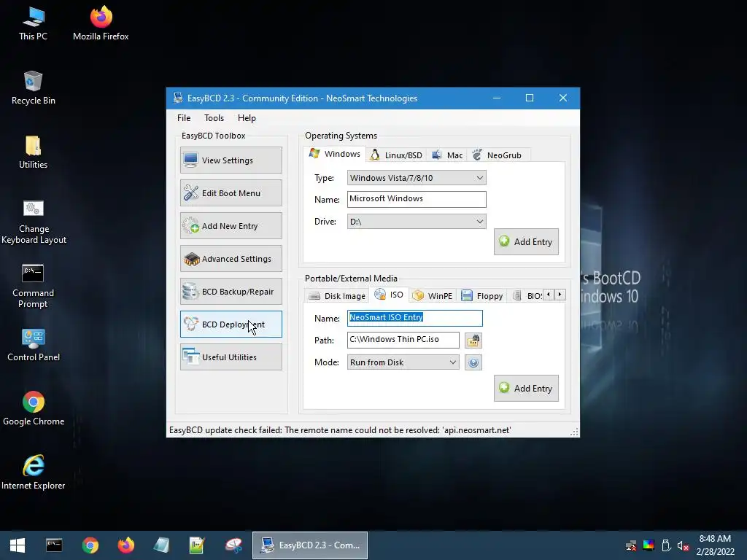Click the NeoSmart ISO Entry name field

coord(414,318)
